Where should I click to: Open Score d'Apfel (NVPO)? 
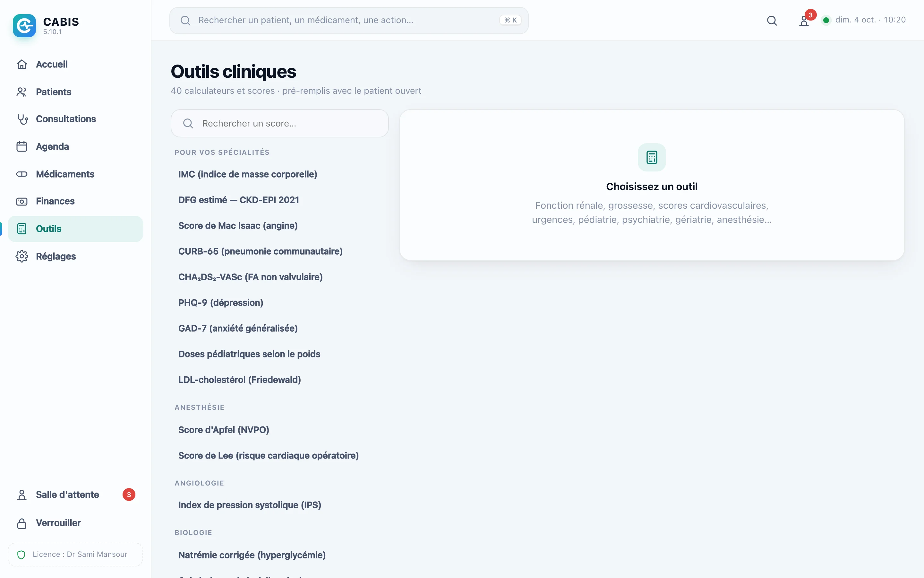[x=279, y=430]
